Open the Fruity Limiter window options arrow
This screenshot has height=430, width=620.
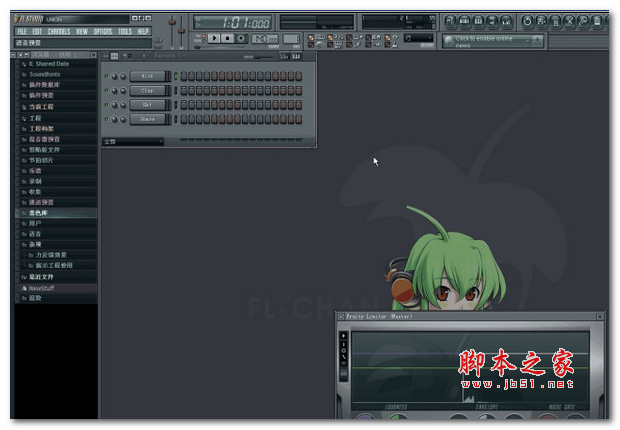click(341, 316)
